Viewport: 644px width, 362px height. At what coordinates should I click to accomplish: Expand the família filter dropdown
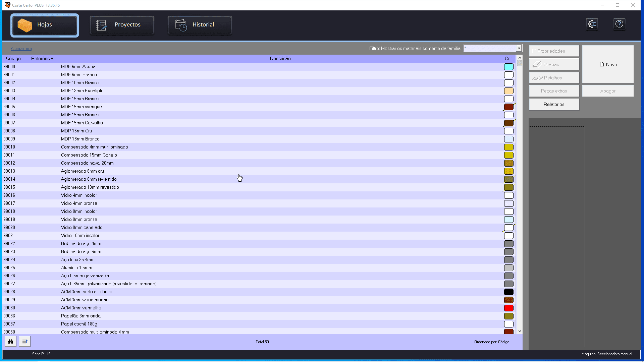519,48
